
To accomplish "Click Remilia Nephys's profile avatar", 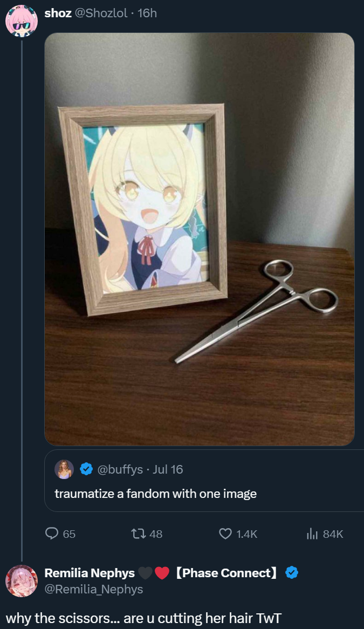I will [21, 580].
